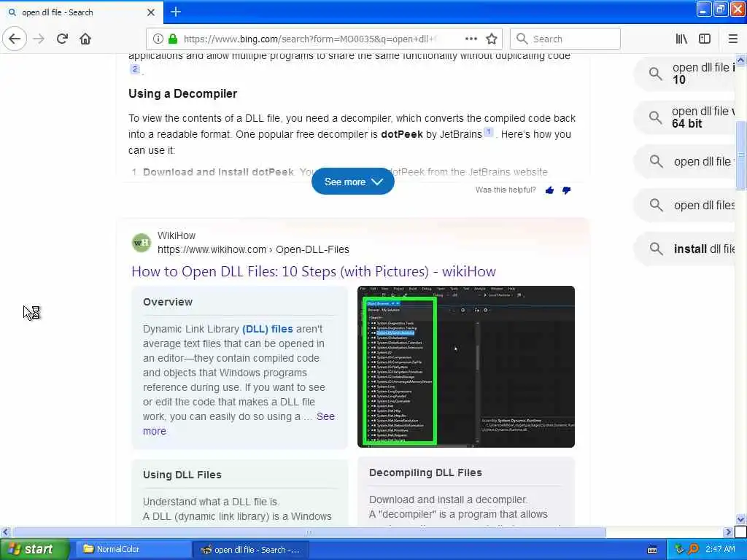Click the tray network status icon

pos(679,549)
